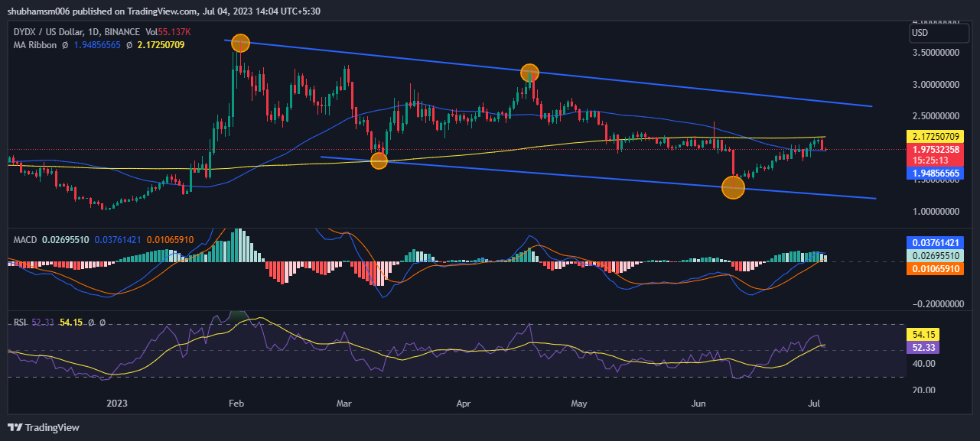This screenshot has height=441, width=980.
Task: Click the Vol 55.137K volume reading
Action: (x=168, y=32)
